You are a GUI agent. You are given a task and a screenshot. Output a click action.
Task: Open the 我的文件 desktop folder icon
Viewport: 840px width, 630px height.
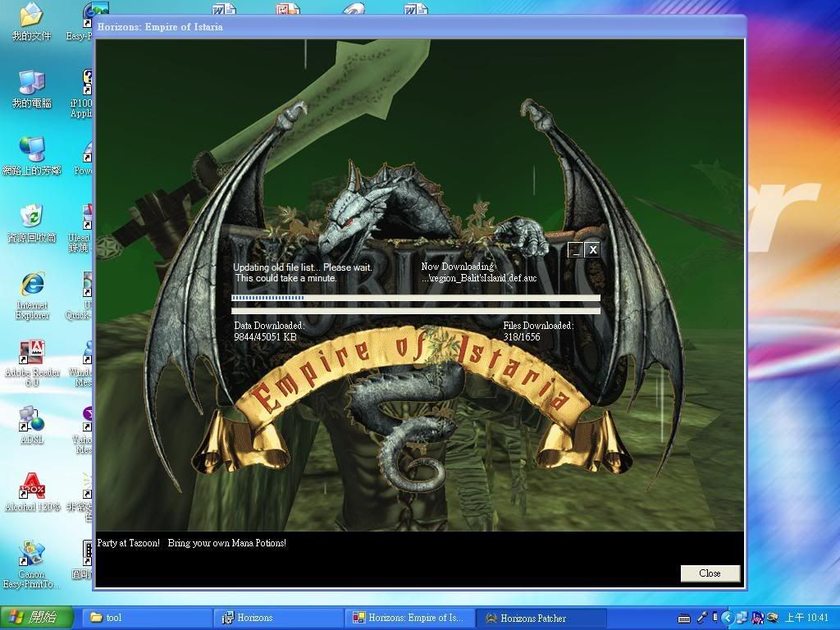click(31, 21)
